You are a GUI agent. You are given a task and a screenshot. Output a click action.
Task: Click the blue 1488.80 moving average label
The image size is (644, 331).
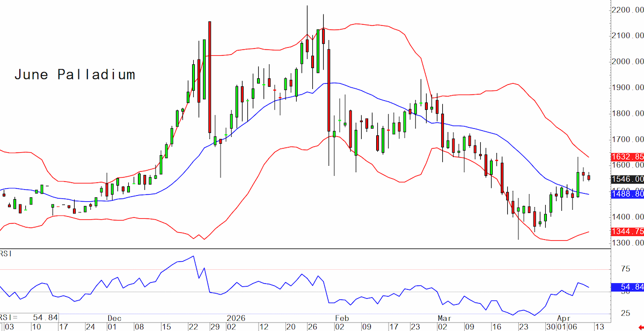click(627, 194)
